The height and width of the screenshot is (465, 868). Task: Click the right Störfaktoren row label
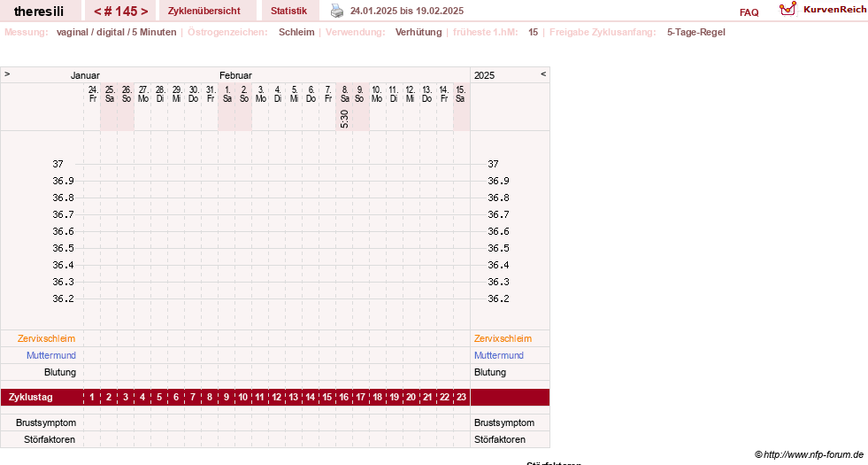coord(500,439)
